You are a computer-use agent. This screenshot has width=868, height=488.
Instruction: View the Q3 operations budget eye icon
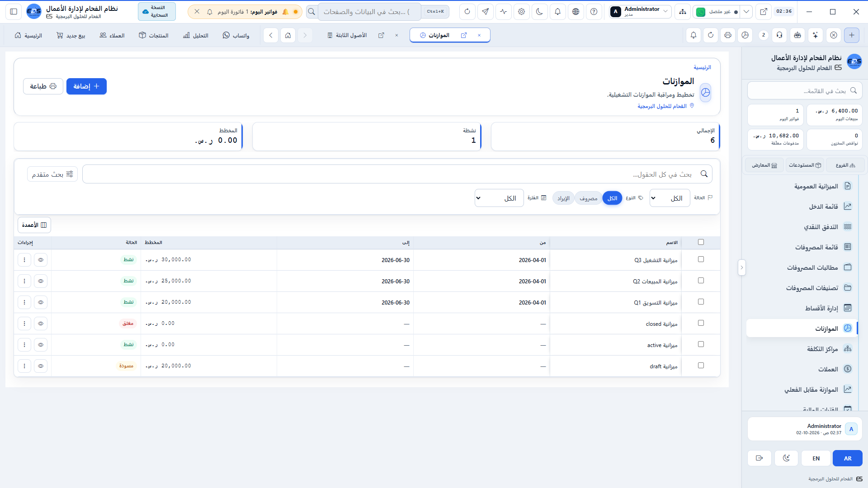coord(41,260)
